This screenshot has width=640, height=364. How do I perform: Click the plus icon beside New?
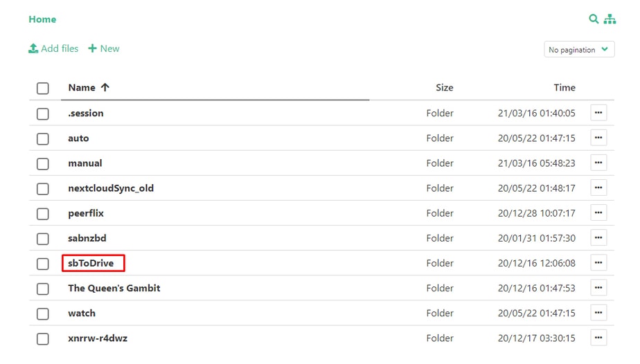[x=92, y=48]
